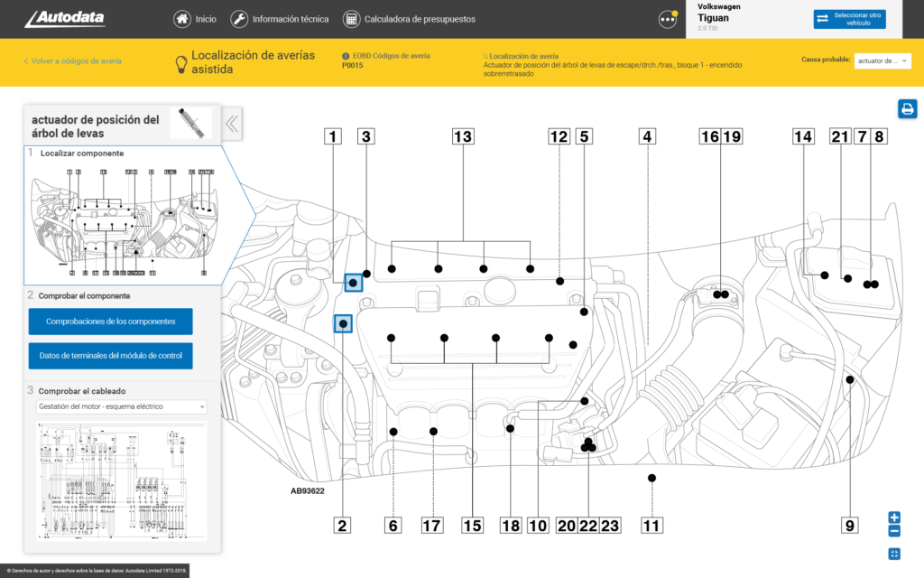This screenshot has height=578, width=924.
Task: Open the Inicio home page
Action: click(x=195, y=19)
